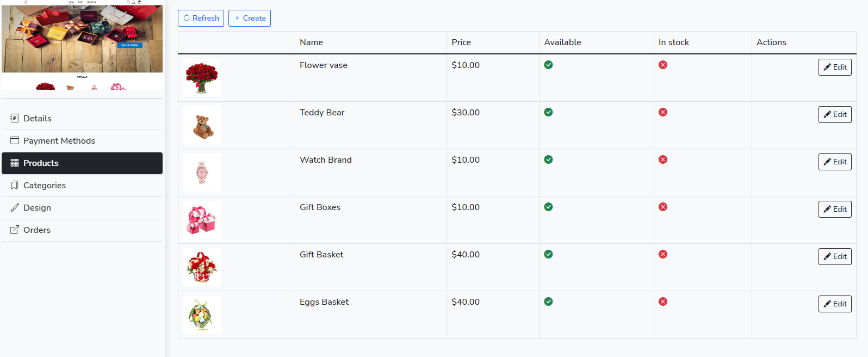Screen dimensions: 868x357
Task: Click the store preview image in sidebar
Action: [82, 46]
